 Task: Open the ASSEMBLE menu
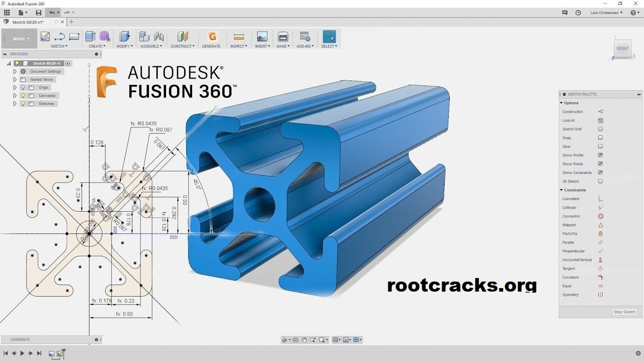(151, 46)
